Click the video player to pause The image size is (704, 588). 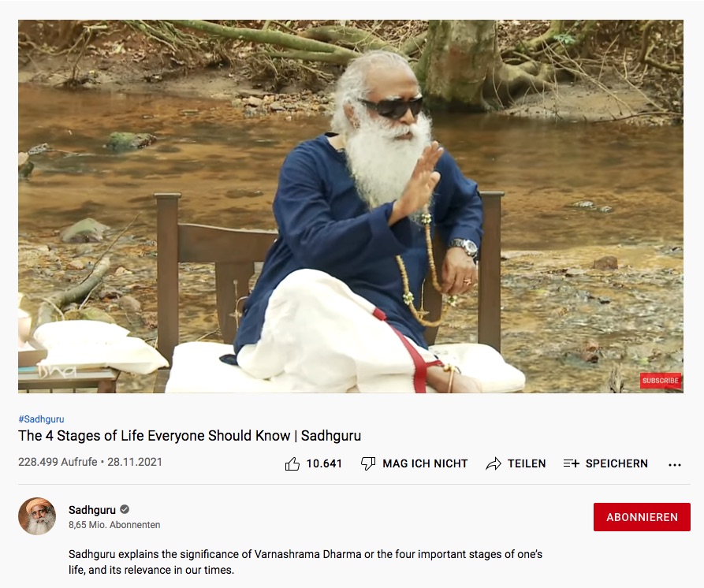pos(351,206)
